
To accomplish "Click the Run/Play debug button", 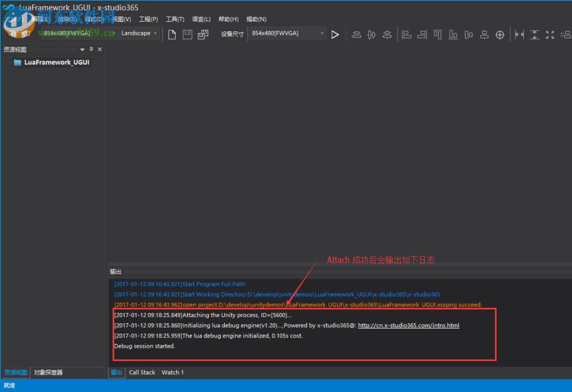I will (x=335, y=34).
